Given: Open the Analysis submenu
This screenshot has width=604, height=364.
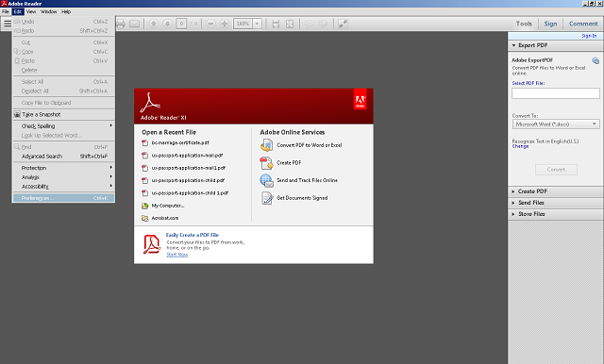Looking at the screenshot, I should tap(63, 177).
